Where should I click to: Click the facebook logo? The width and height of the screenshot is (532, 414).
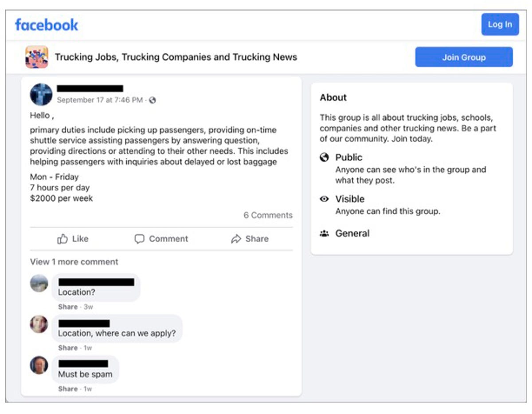click(46, 24)
